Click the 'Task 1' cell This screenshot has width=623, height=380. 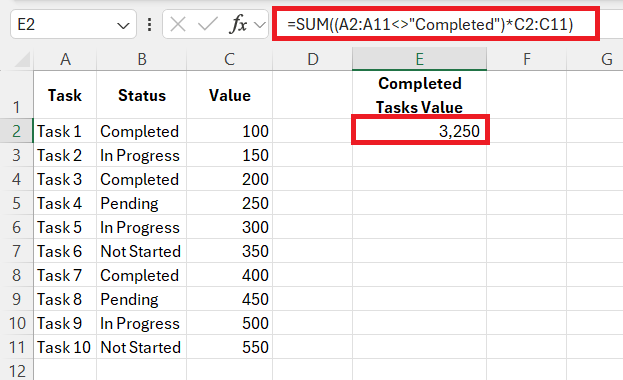(x=65, y=131)
